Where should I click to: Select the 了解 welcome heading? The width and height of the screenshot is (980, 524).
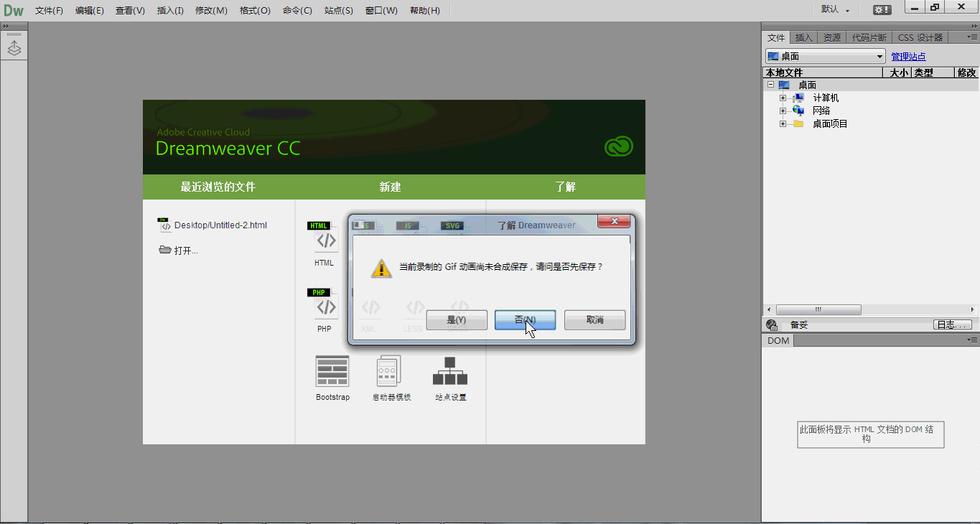tap(566, 187)
